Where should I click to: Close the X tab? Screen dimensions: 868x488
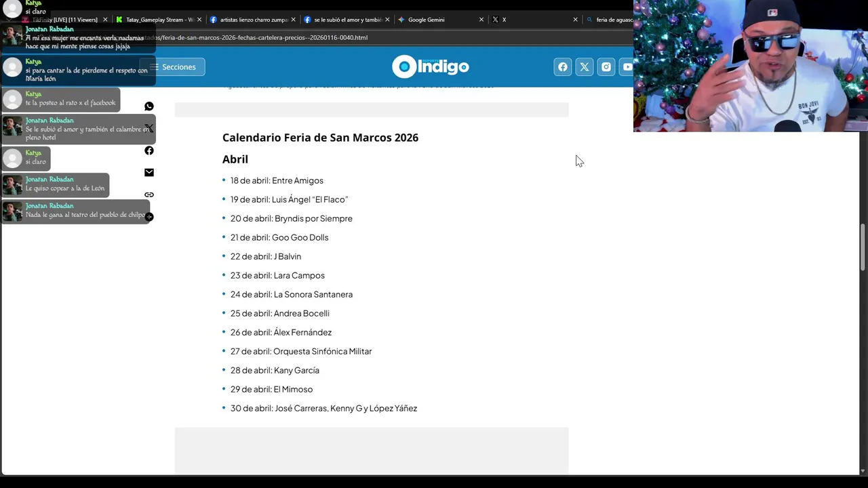[x=576, y=20]
